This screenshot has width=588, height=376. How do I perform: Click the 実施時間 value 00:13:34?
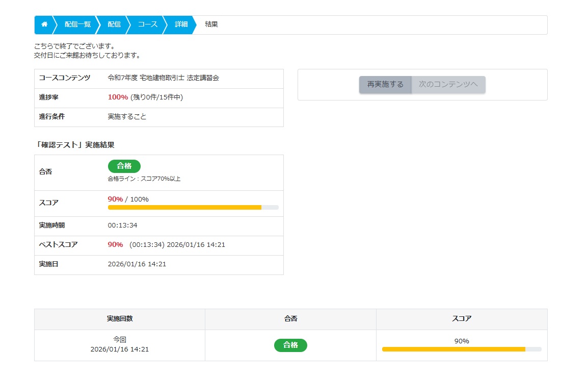click(x=122, y=225)
